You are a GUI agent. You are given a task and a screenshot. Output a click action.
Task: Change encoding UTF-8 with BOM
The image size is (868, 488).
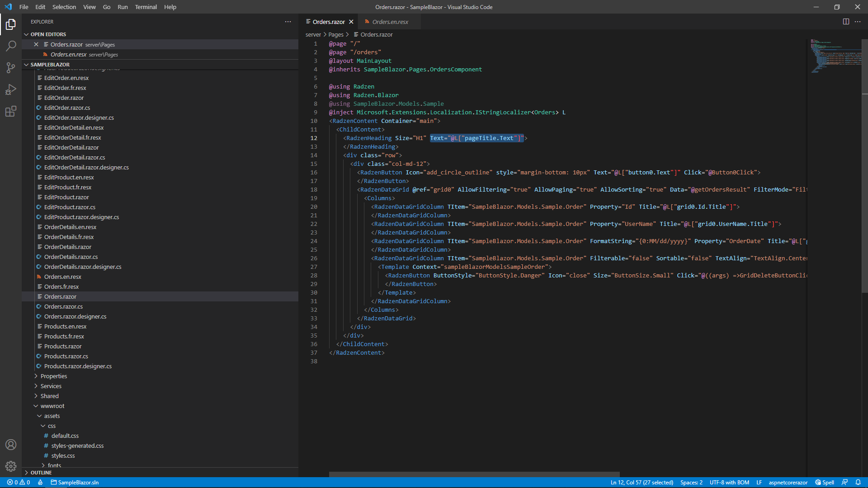click(x=729, y=483)
